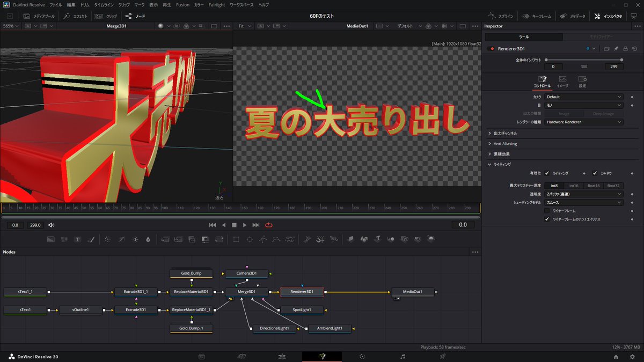
Task: Open the シェーディングモデル dropdown
Action: 583,202
